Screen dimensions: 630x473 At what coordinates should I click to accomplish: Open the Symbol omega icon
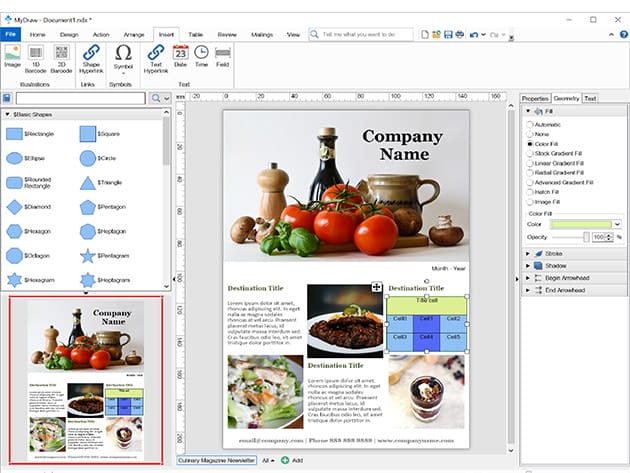pos(124,54)
